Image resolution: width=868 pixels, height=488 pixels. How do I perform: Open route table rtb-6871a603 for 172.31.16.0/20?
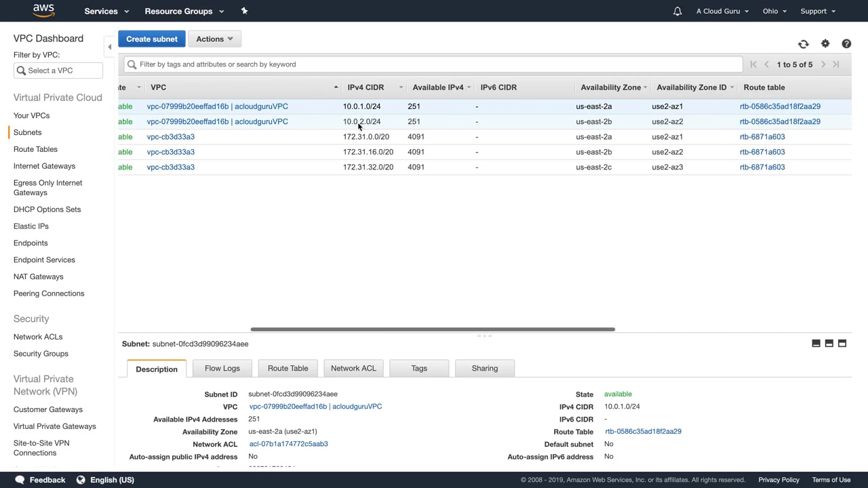pos(762,152)
